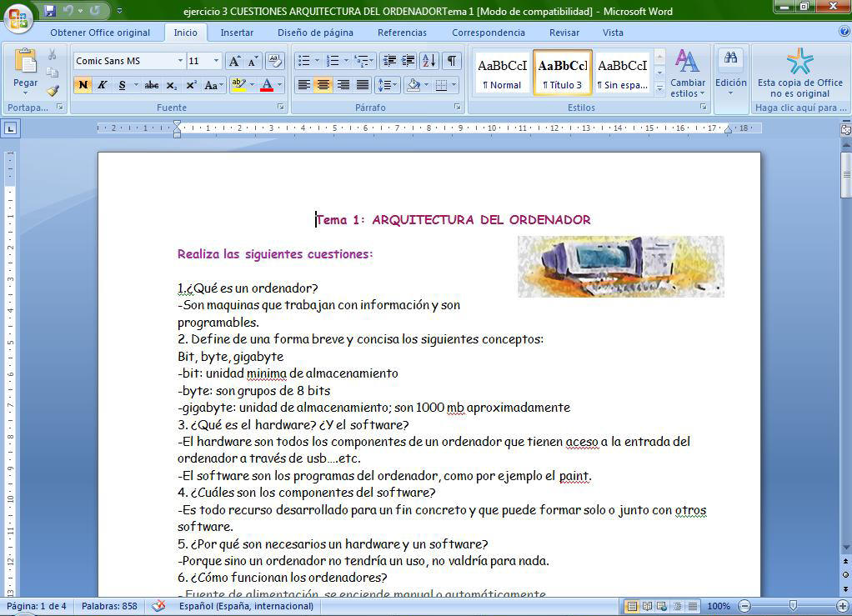The height and width of the screenshot is (616, 852).
Task: Apply superscript formatting
Action: 191,85
